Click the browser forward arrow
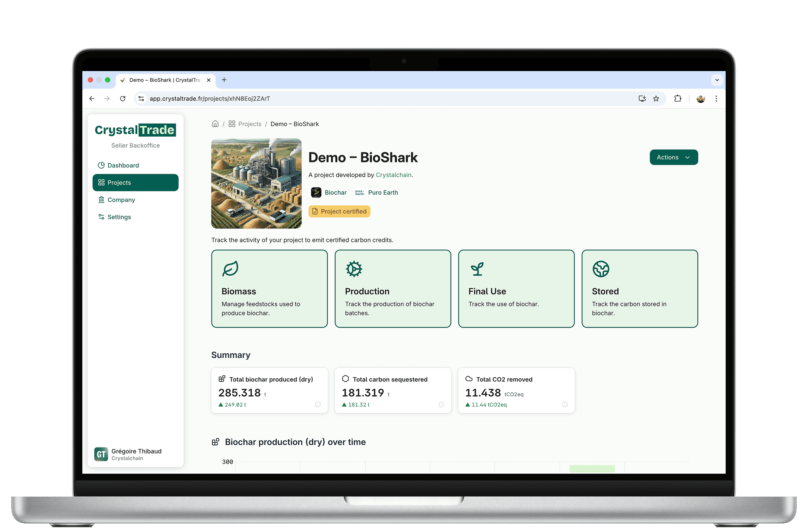This screenshot has width=808, height=532. point(107,99)
